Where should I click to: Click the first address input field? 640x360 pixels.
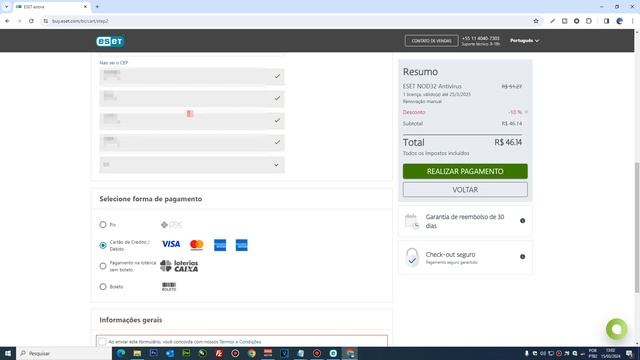[x=192, y=76]
